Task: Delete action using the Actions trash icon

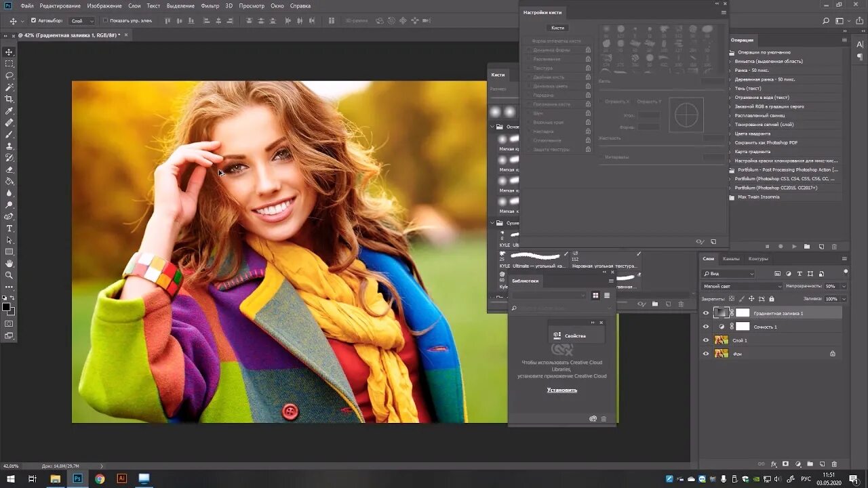Action: pos(834,247)
